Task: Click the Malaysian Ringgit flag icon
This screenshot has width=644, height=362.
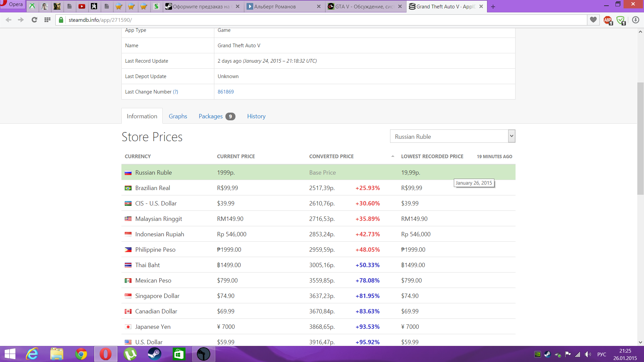Action: tap(128, 219)
